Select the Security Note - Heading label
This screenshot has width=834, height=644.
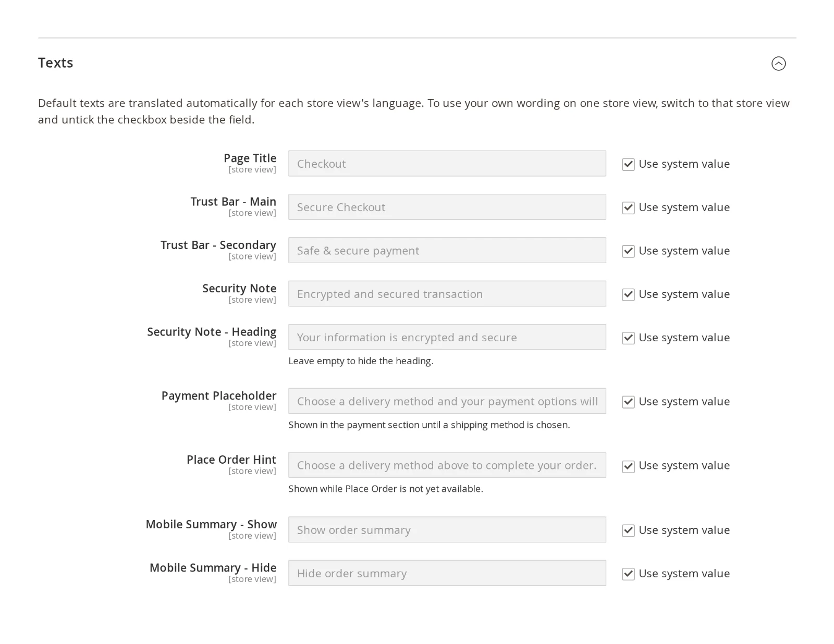[212, 332]
